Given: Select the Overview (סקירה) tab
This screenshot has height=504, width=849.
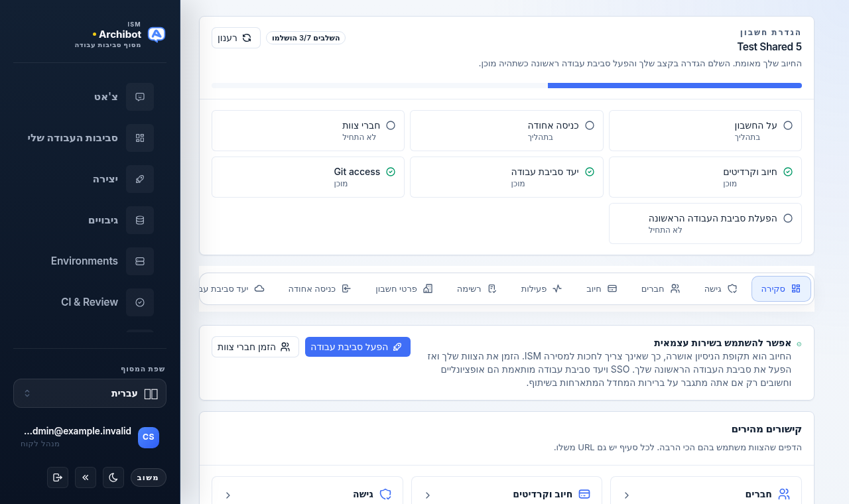Looking at the screenshot, I should [781, 288].
